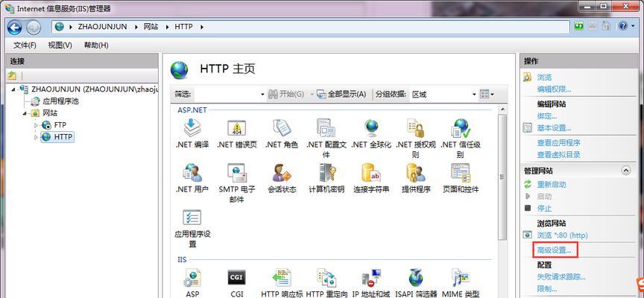This screenshot has width=644, height=298.
Task: Collapse the 管理网站 section chevron
Action: pyautogui.click(x=626, y=171)
